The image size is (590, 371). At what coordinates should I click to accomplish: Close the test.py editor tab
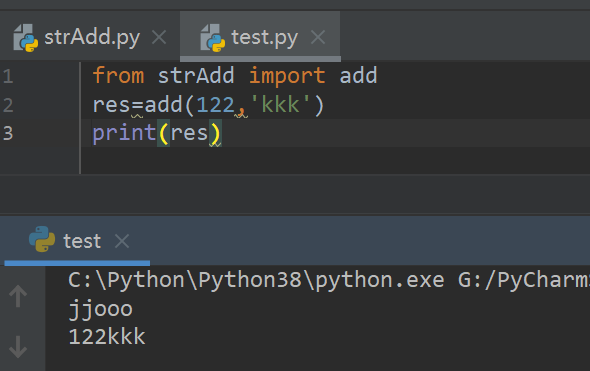coord(318,37)
